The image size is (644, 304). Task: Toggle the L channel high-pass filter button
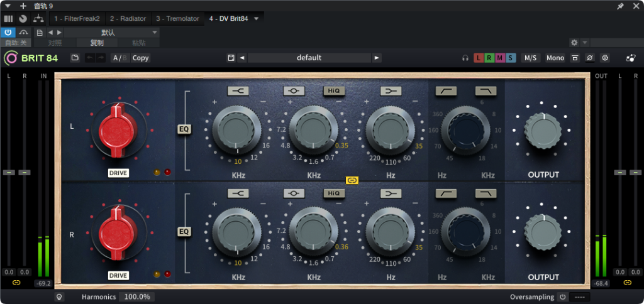tap(446, 90)
